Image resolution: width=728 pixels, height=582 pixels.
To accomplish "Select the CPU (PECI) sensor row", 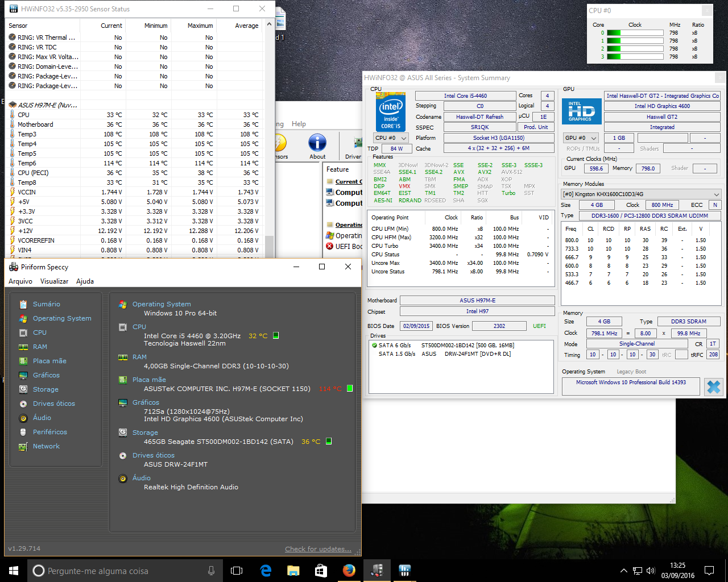I will [135, 173].
